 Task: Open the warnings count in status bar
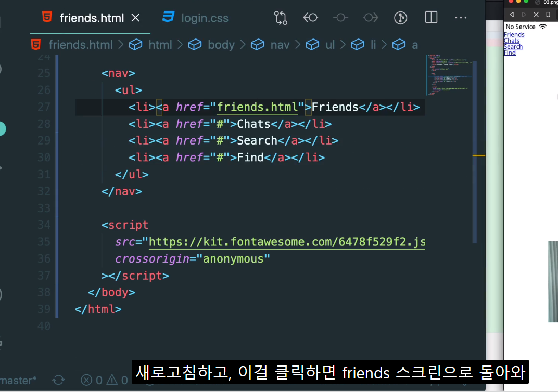tap(117, 380)
